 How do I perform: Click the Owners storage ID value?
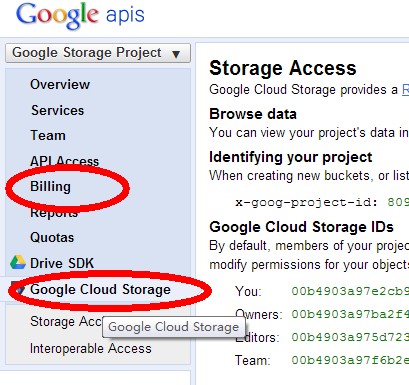click(x=350, y=314)
